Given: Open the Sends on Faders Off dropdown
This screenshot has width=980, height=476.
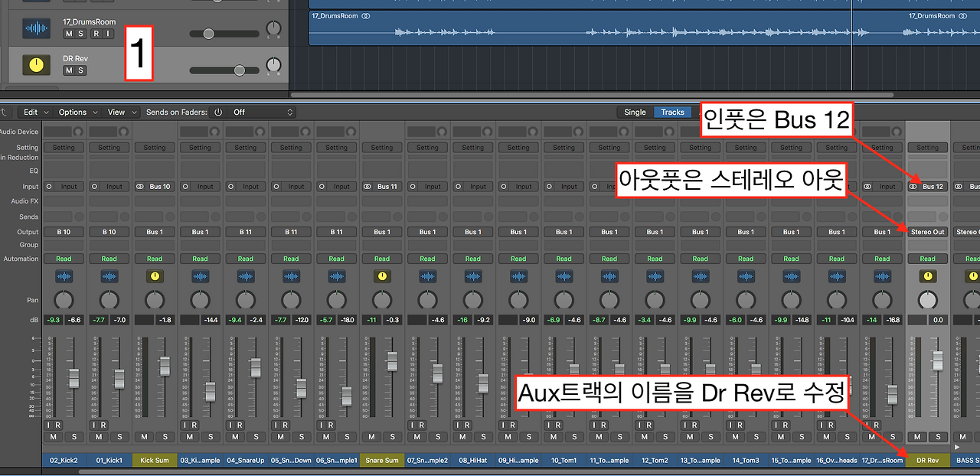Looking at the screenshot, I should (262, 112).
